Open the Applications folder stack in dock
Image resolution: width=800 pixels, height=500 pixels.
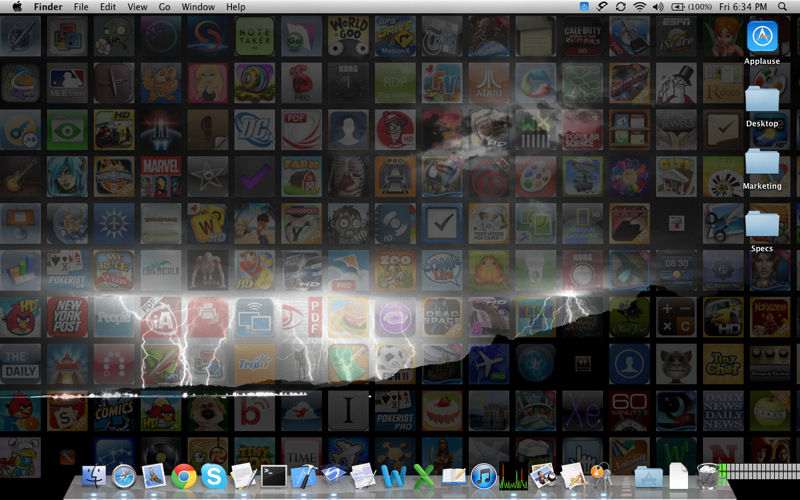648,478
